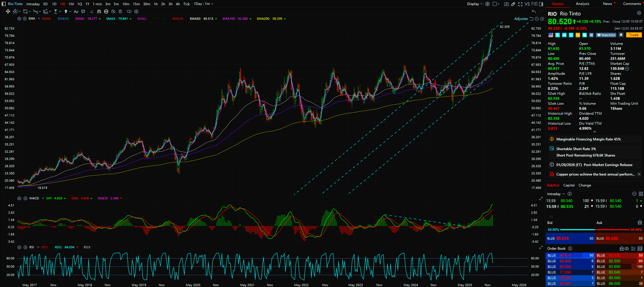Open the Intraday dropdown in trades panel
The width and height of the screenshot is (644, 287).
[x=555, y=194]
